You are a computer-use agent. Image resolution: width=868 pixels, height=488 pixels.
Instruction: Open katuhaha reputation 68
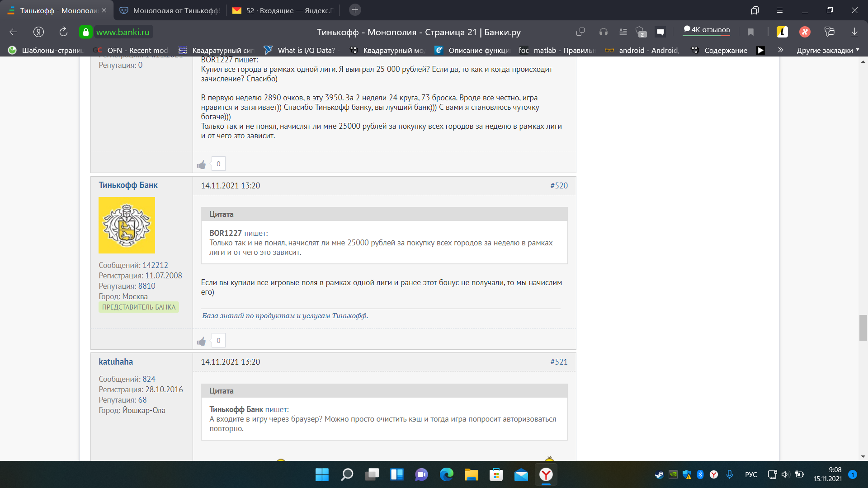point(142,400)
